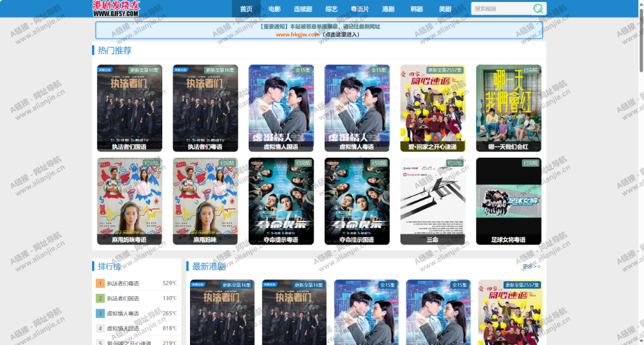
Task: Click the 130℃ heat value
Action: (x=169, y=298)
